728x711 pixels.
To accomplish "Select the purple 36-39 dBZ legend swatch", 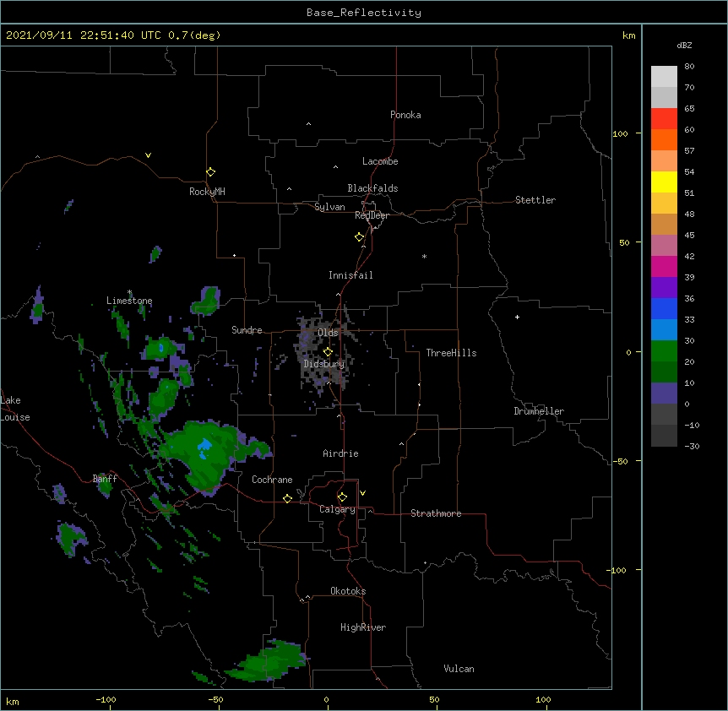I will [664, 288].
